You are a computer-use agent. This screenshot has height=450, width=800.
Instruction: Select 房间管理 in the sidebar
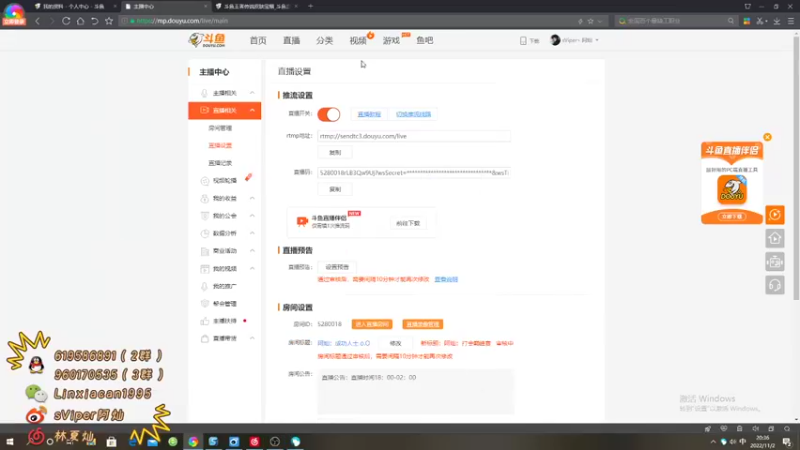point(220,128)
